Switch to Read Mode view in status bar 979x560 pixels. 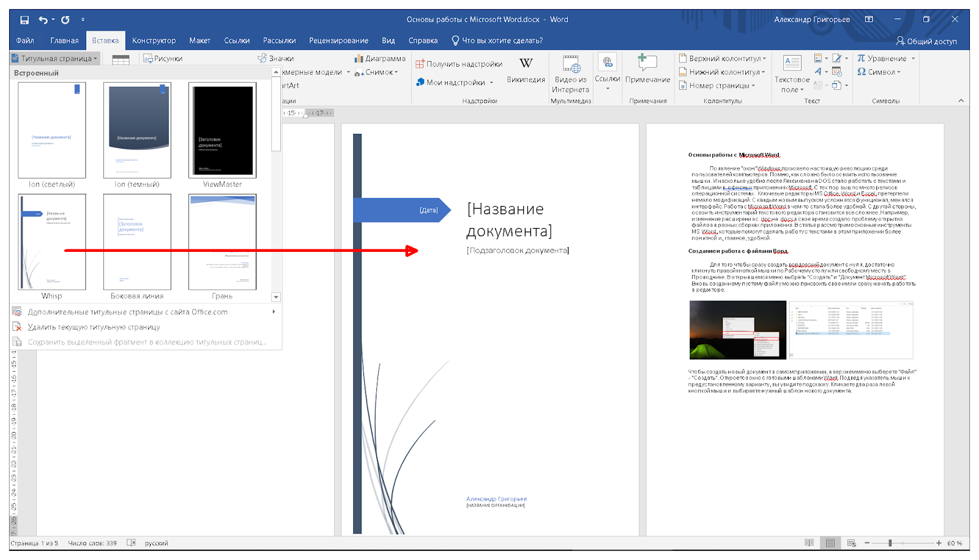click(x=809, y=543)
